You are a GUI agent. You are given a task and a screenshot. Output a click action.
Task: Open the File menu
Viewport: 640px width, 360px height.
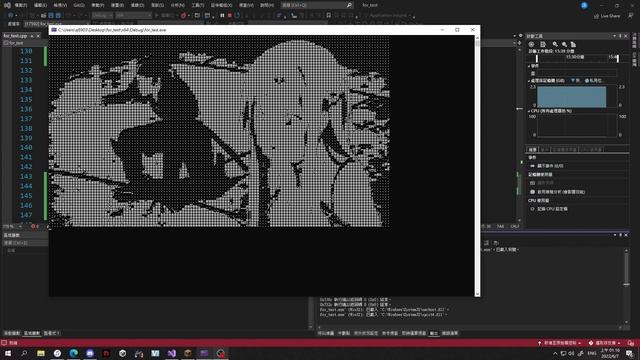[20, 5]
